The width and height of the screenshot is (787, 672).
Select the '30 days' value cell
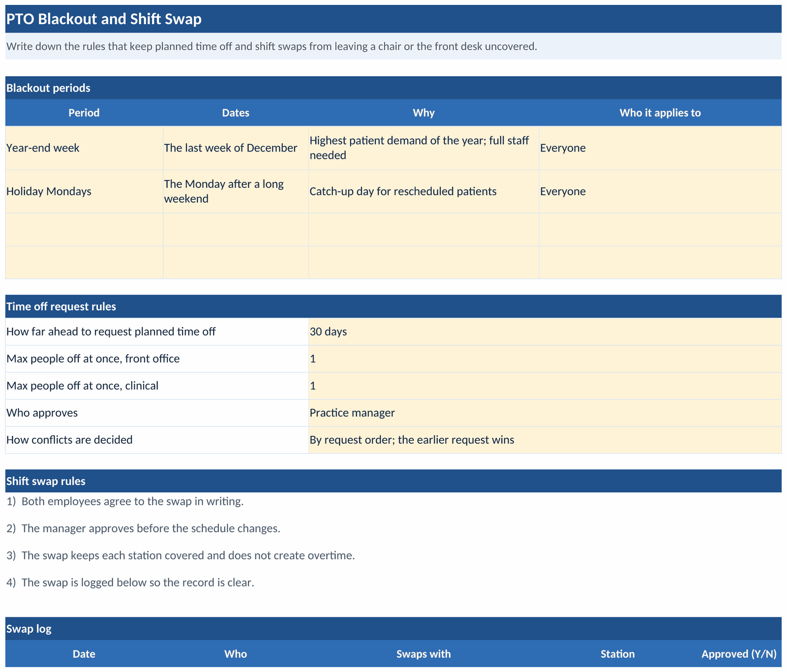pos(545,332)
